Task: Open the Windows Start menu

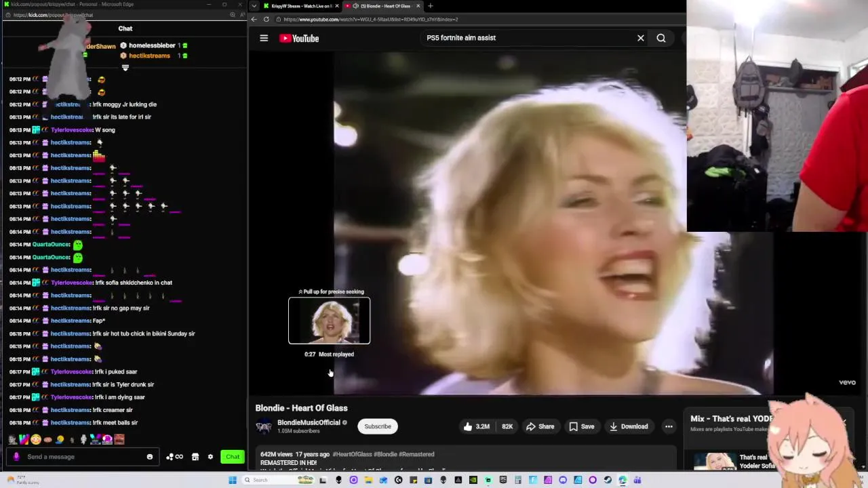Action: 233,480
